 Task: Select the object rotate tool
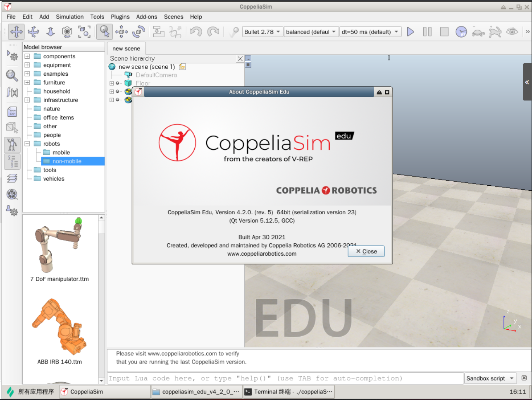pos(138,31)
